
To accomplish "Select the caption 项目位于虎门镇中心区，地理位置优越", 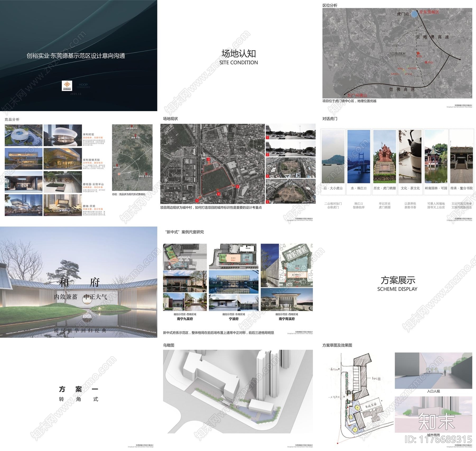I will (x=349, y=101).
